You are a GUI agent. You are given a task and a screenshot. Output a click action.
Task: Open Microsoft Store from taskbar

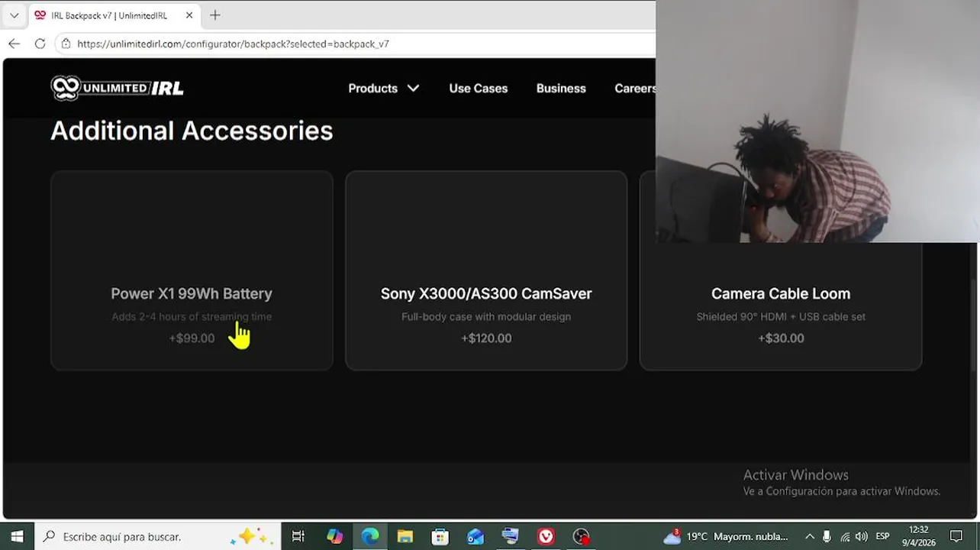tap(440, 536)
